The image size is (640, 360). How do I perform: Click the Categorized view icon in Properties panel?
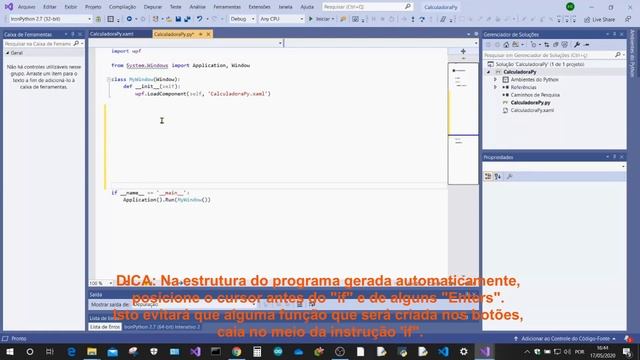pyautogui.click(x=488, y=176)
